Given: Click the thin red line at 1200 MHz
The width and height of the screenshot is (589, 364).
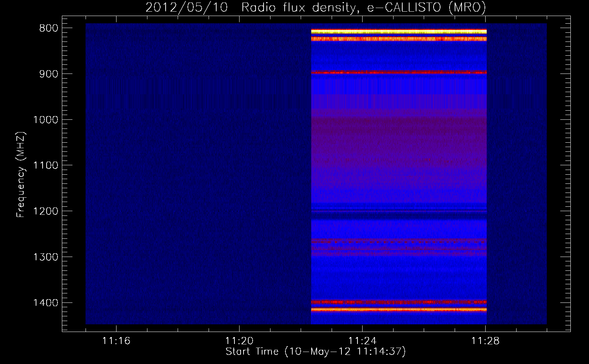Looking at the screenshot, I should pos(399,211).
